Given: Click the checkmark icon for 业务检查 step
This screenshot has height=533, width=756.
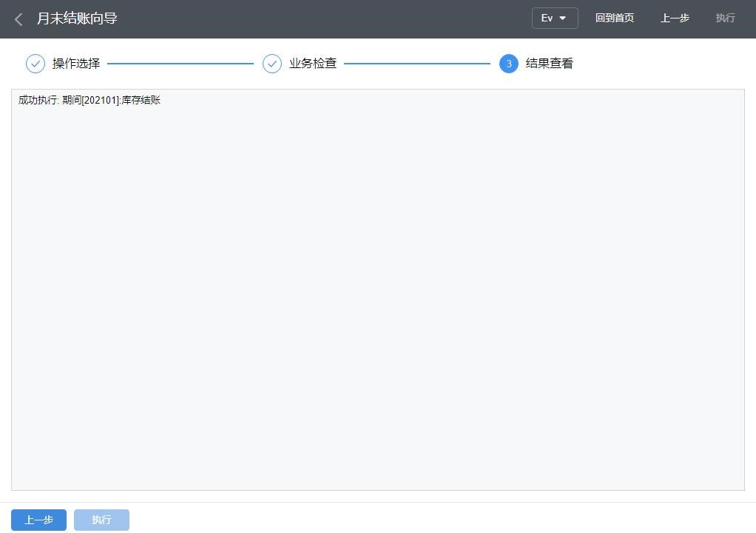Looking at the screenshot, I should 272,64.
